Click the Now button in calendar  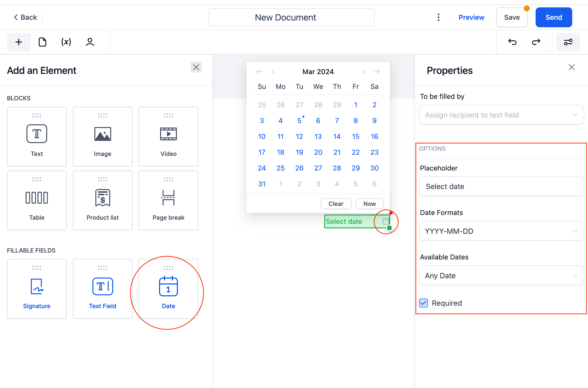369,204
